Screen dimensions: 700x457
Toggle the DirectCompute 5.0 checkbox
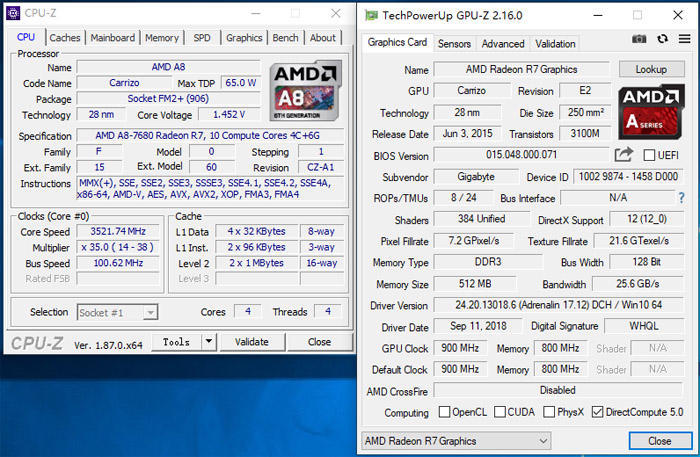[597, 411]
